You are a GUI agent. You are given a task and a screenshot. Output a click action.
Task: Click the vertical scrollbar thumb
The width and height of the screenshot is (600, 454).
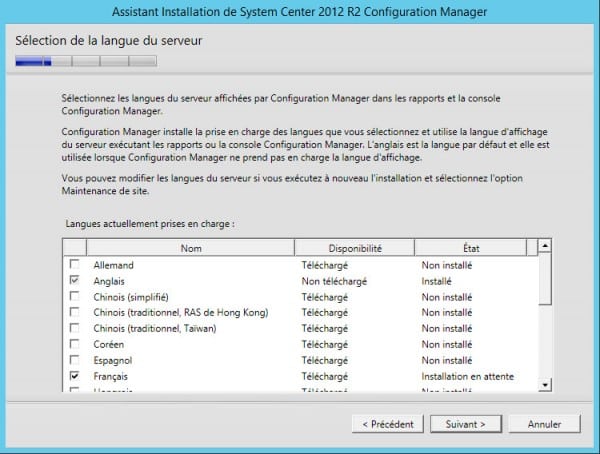(545, 280)
